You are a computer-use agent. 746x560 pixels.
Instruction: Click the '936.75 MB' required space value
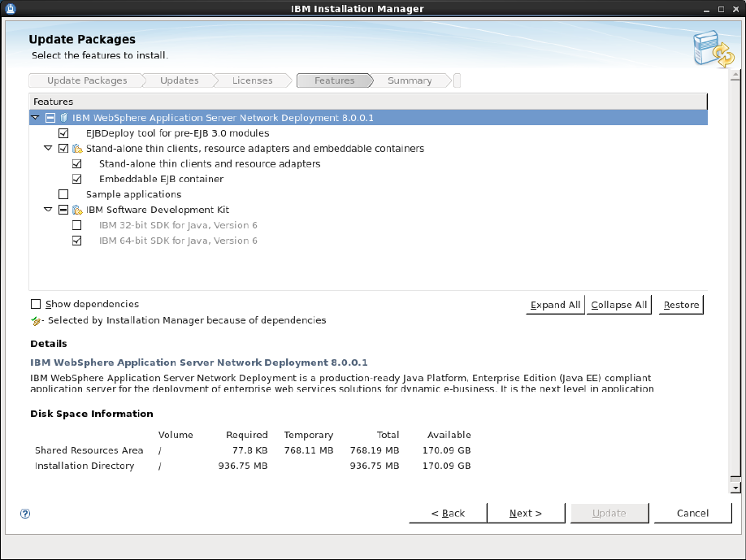click(x=243, y=466)
